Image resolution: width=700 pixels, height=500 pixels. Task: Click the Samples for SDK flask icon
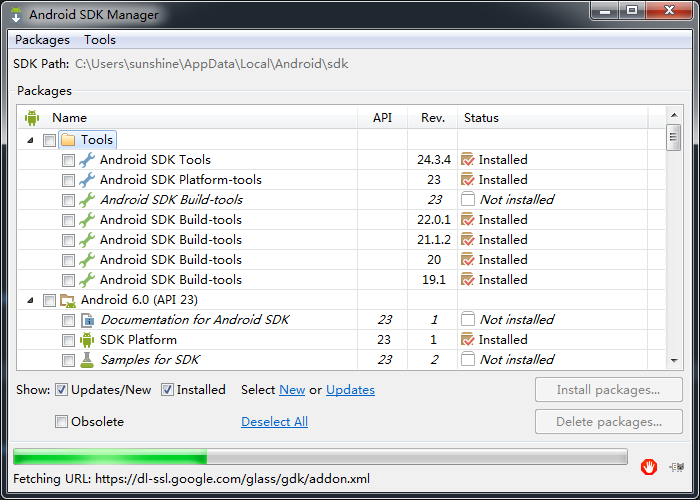pyautogui.click(x=87, y=360)
